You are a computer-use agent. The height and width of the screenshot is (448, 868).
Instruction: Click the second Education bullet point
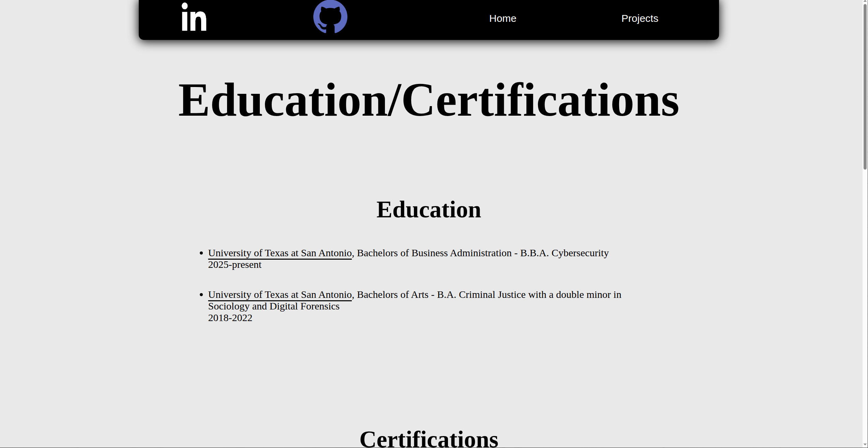click(x=201, y=295)
